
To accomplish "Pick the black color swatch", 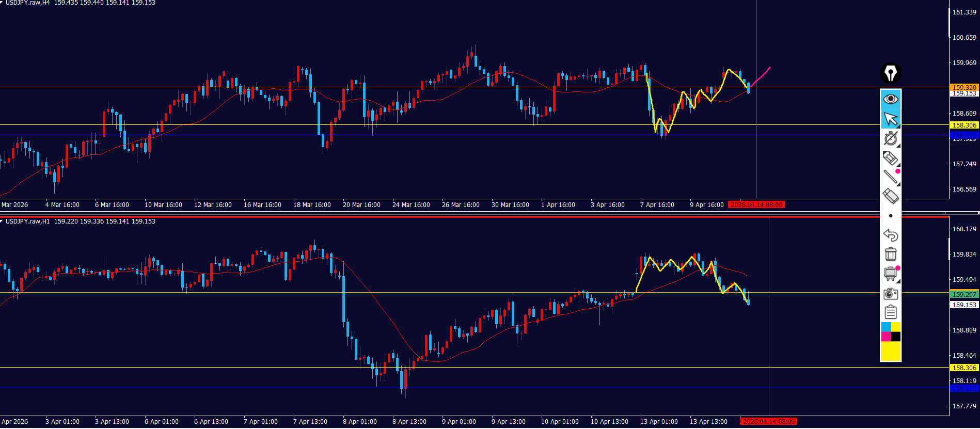I will pyautogui.click(x=895, y=337).
